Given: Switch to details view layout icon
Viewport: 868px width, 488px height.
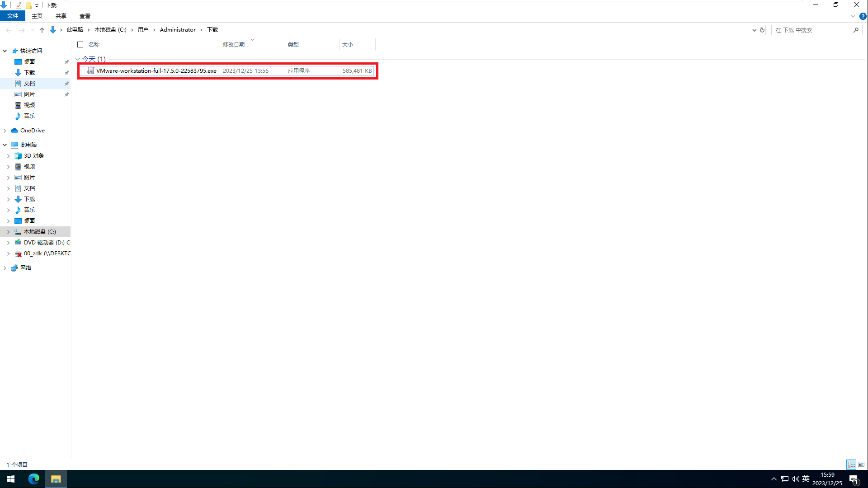Looking at the screenshot, I should [x=851, y=465].
